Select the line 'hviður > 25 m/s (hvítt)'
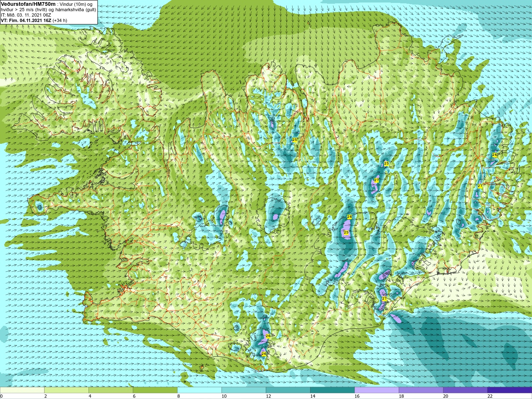 click(x=25, y=10)
